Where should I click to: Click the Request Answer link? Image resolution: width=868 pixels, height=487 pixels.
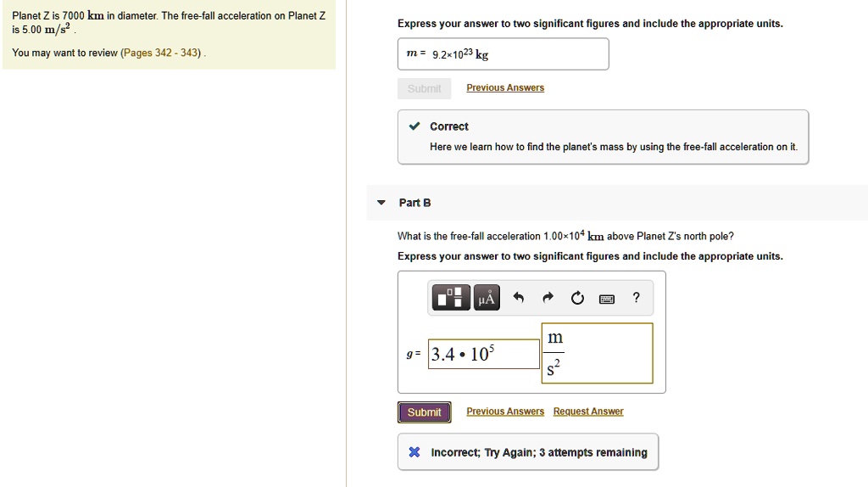coord(588,411)
